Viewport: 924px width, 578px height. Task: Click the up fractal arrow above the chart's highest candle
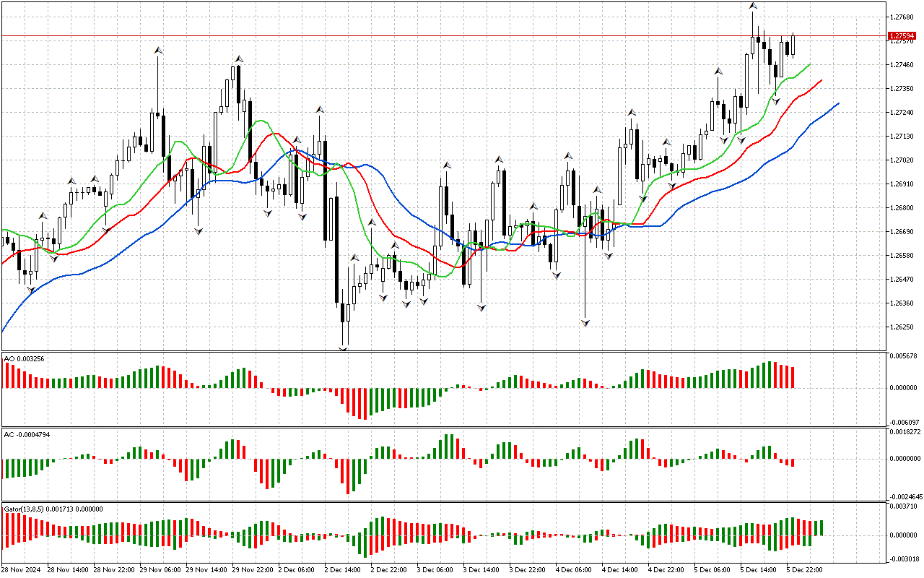click(x=753, y=6)
